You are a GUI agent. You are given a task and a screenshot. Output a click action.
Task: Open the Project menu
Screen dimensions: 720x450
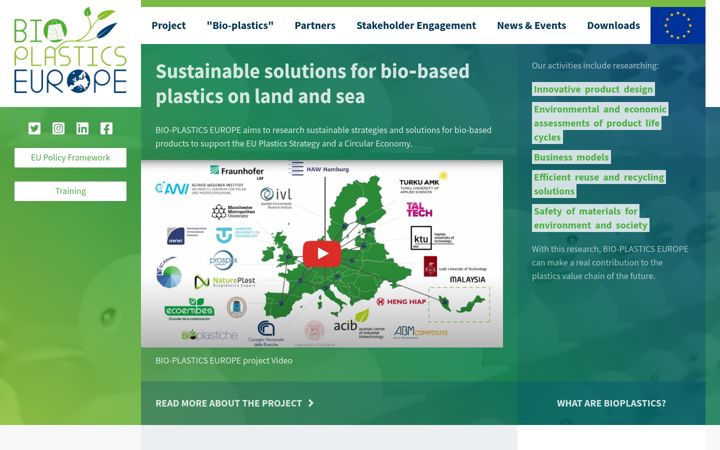[x=169, y=25]
